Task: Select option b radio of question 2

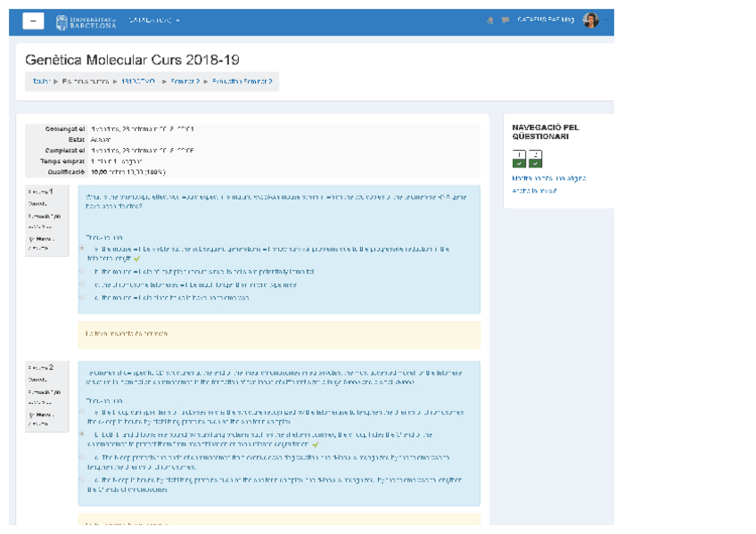Action: 82,434
